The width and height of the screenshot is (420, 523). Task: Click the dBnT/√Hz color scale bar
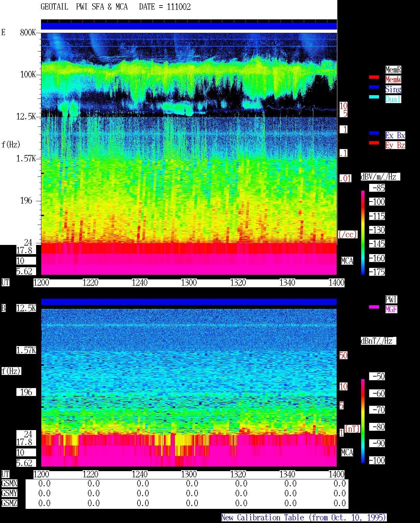pyautogui.click(x=363, y=421)
